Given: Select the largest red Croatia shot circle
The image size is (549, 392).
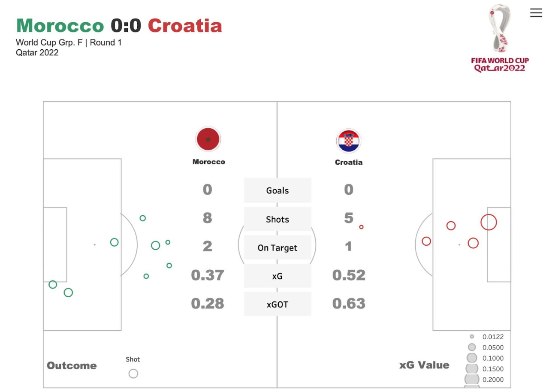Looking at the screenshot, I should tap(489, 222).
